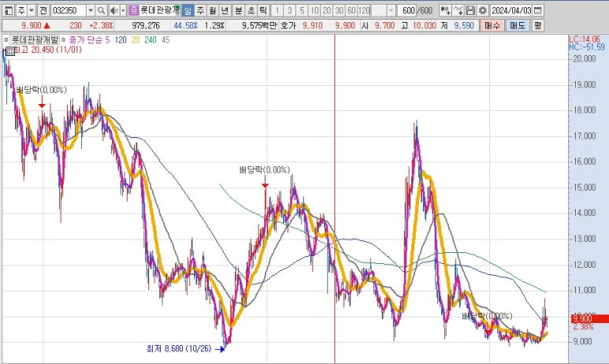609x364 pixels.
Task: Expand the stock code 032350 dropdown
Action: 91,10
